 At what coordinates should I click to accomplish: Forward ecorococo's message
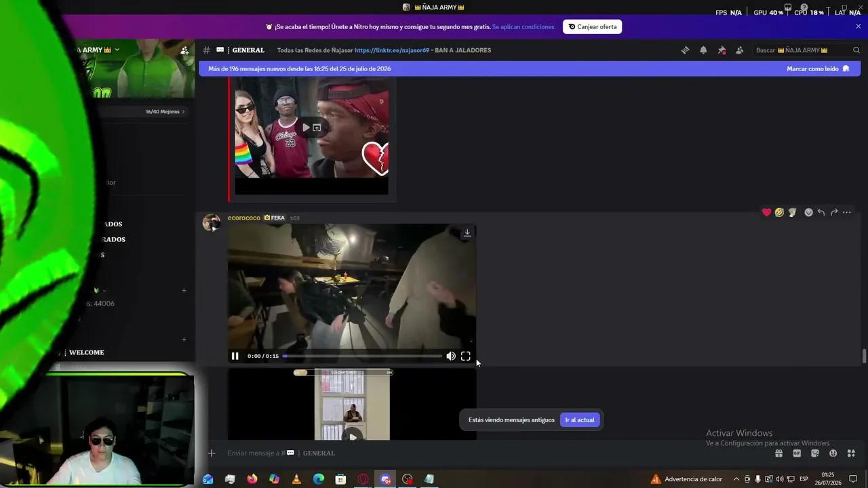[834, 212]
